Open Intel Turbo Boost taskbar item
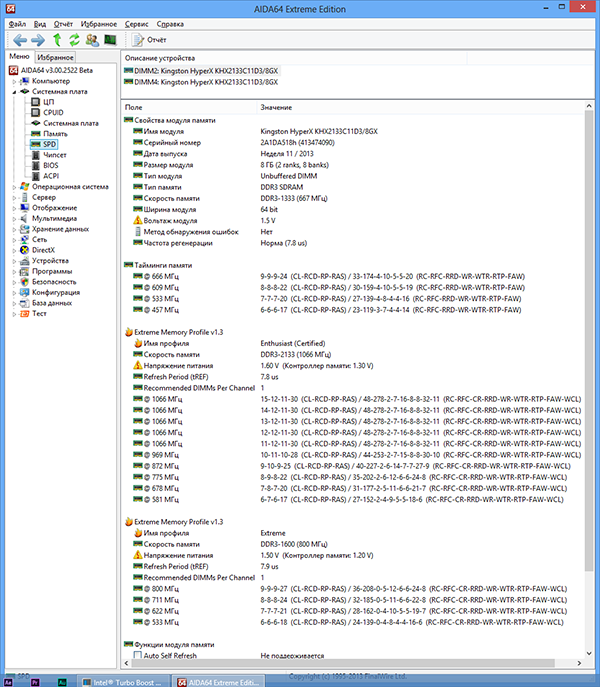The image size is (600, 687). (123, 682)
